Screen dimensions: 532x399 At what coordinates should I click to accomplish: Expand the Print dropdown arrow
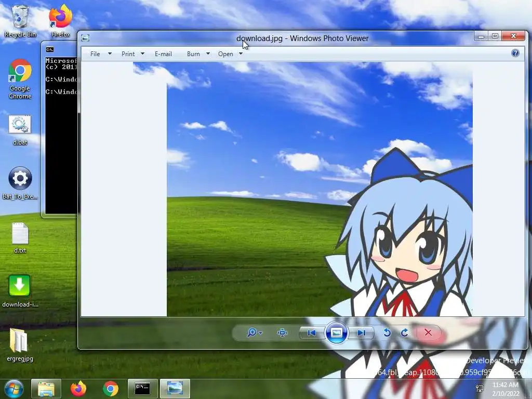coord(142,54)
